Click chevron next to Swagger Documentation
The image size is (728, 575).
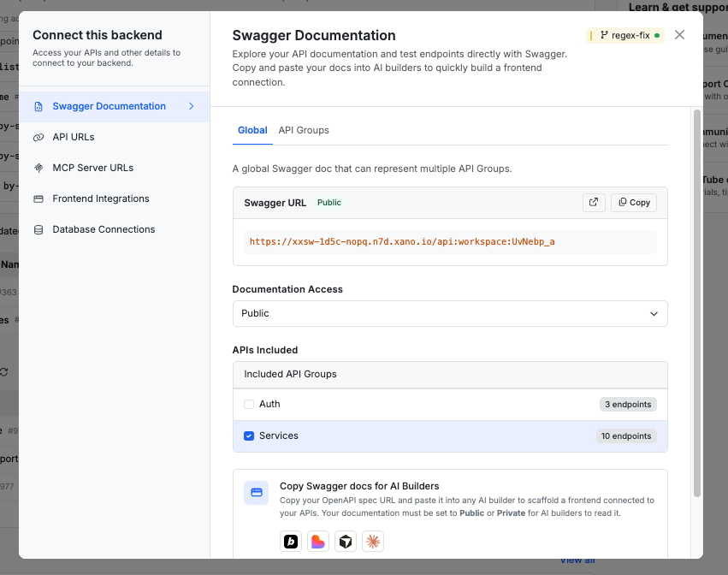coord(192,106)
